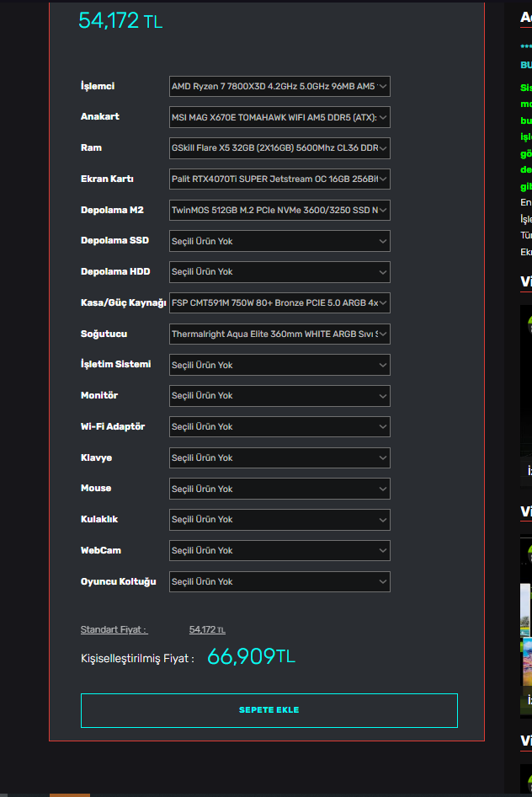532x797 pixels.
Task: Expand the Kulaklık headset dropdown
Action: pyautogui.click(x=279, y=520)
